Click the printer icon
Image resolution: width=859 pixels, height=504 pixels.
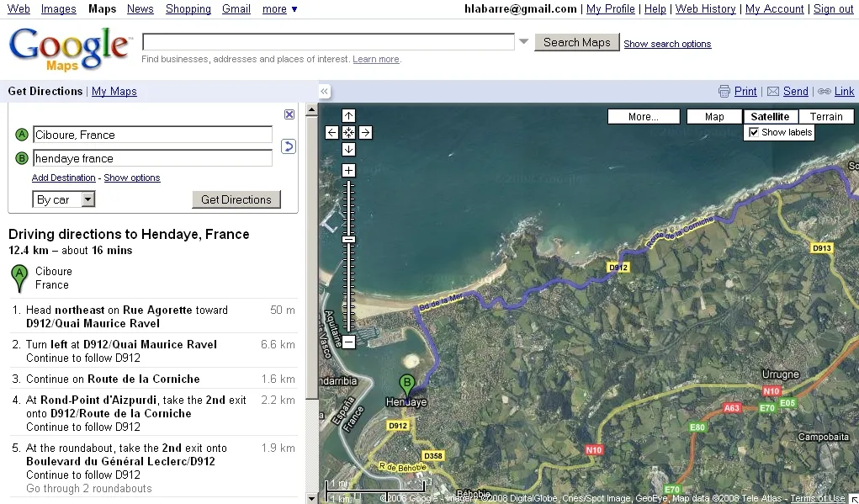[724, 92]
